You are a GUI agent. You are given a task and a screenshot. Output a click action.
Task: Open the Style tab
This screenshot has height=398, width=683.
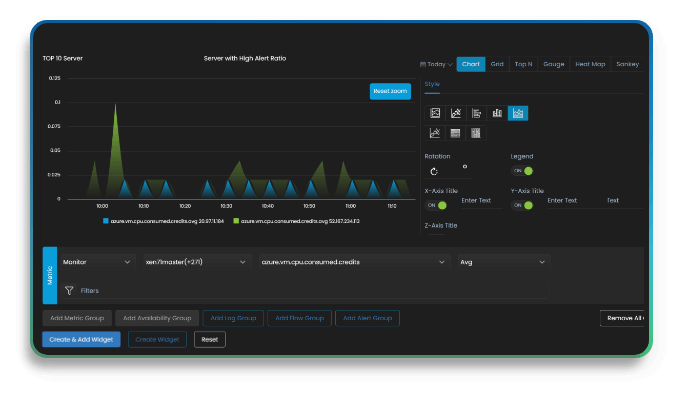(x=432, y=84)
